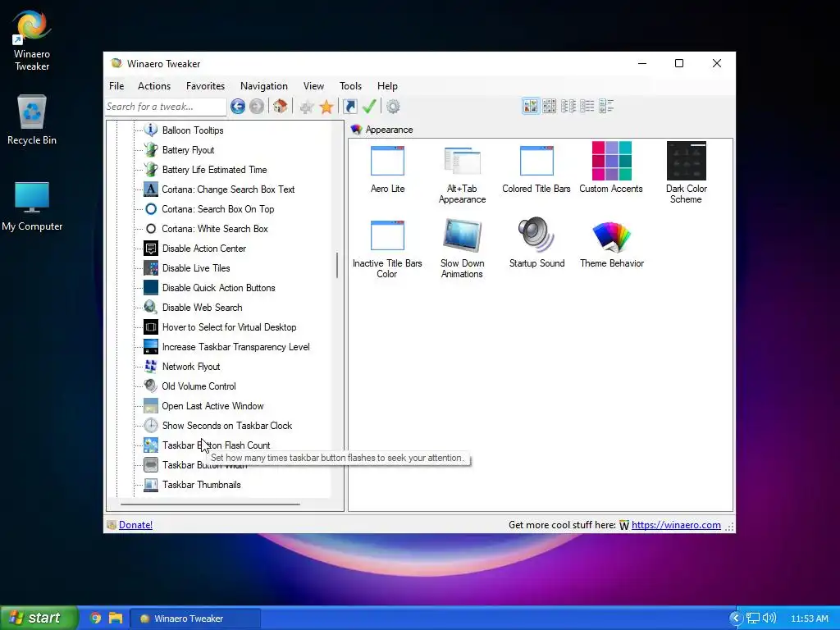
Task: Open the Help menu
Action: 387,85
